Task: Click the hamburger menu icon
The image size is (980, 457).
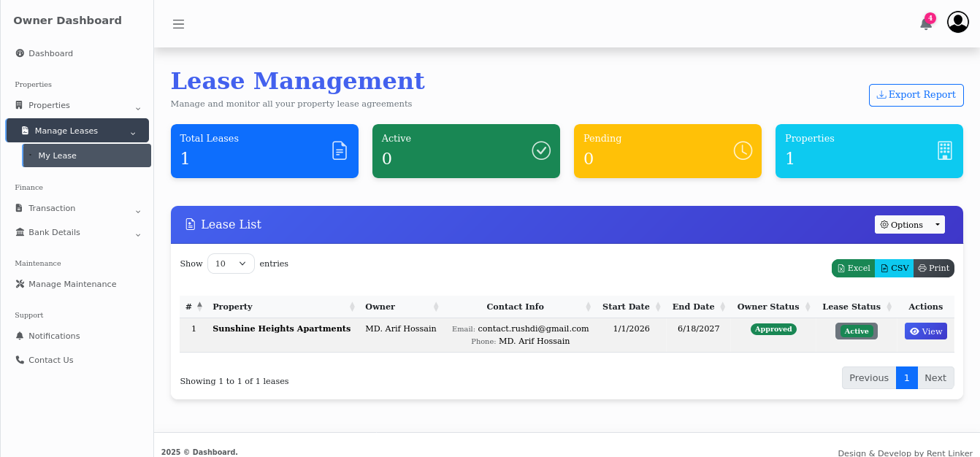Action: point(178,23)
